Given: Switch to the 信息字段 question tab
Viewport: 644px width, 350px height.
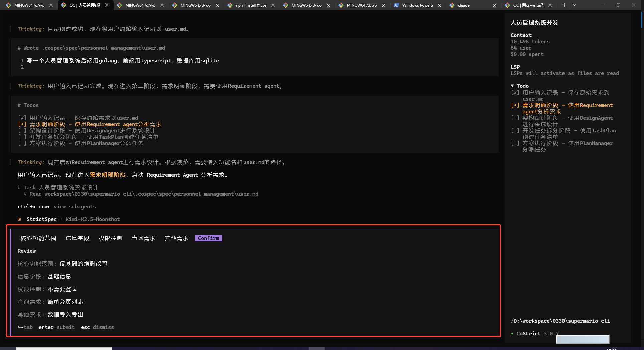Looking at the screenshot, I should [x=77, y=238].
